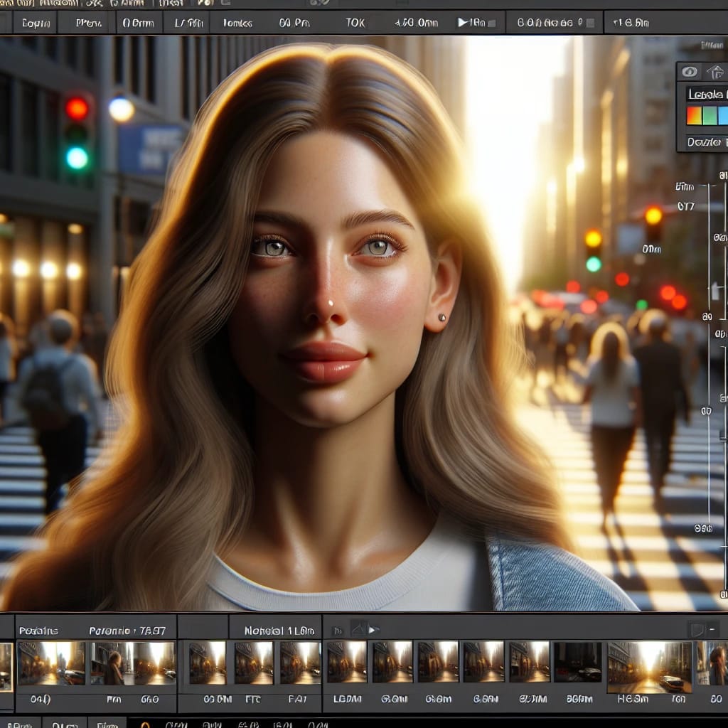This screenshot has width=728, height=728.
Task: Click the slider handle on the right vertical scale
Action: click(x=715, y=291)
